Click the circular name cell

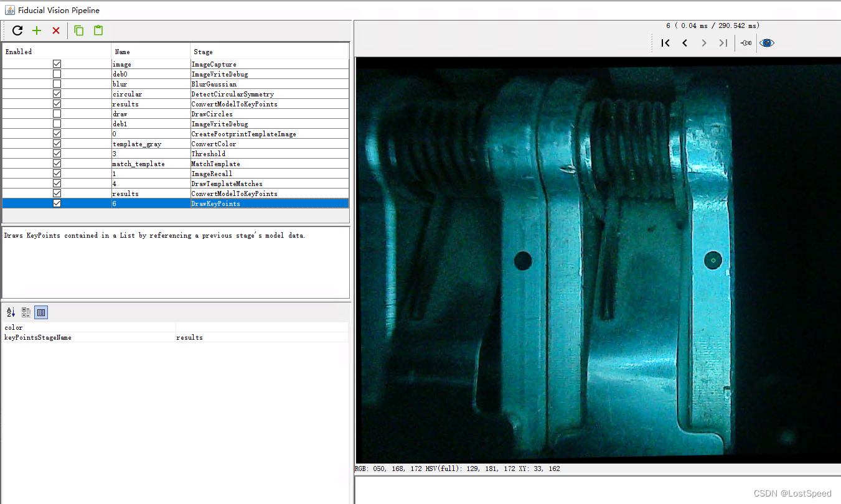point(151,94)
